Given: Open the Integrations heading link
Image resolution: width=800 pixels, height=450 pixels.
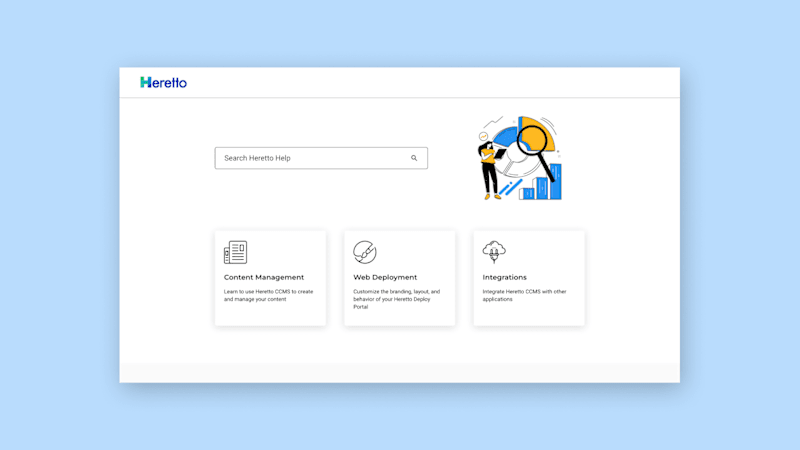Looking at the screenshot, I should [x=505, y=277].
